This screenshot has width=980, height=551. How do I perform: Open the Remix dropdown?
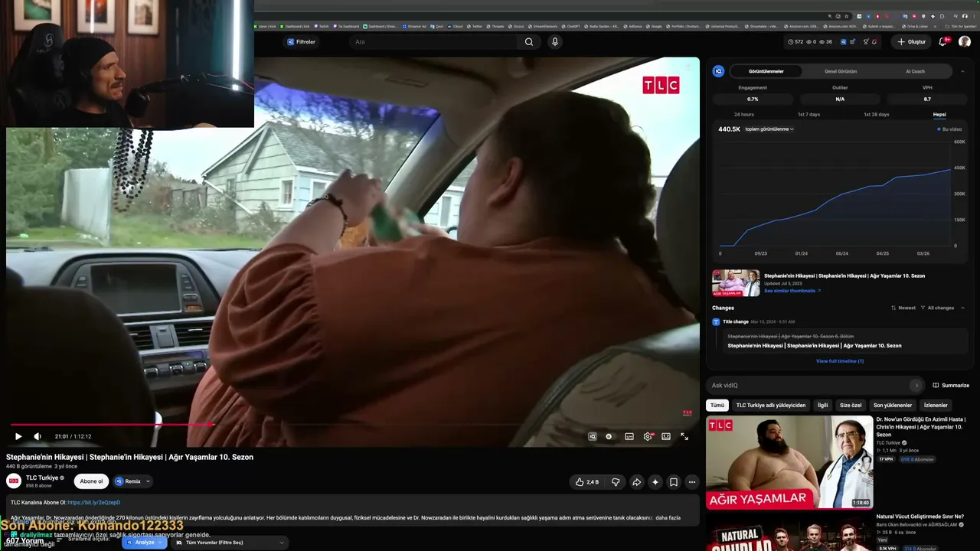point(132,481)
